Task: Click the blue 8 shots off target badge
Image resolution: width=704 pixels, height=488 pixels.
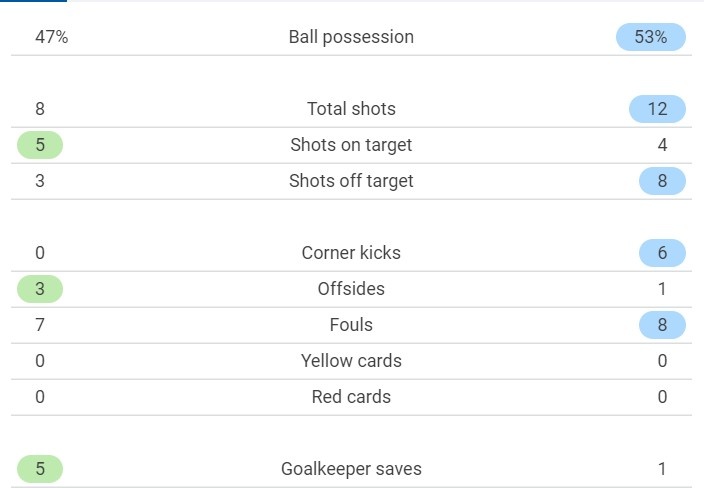Action: [x=662, y=181]
